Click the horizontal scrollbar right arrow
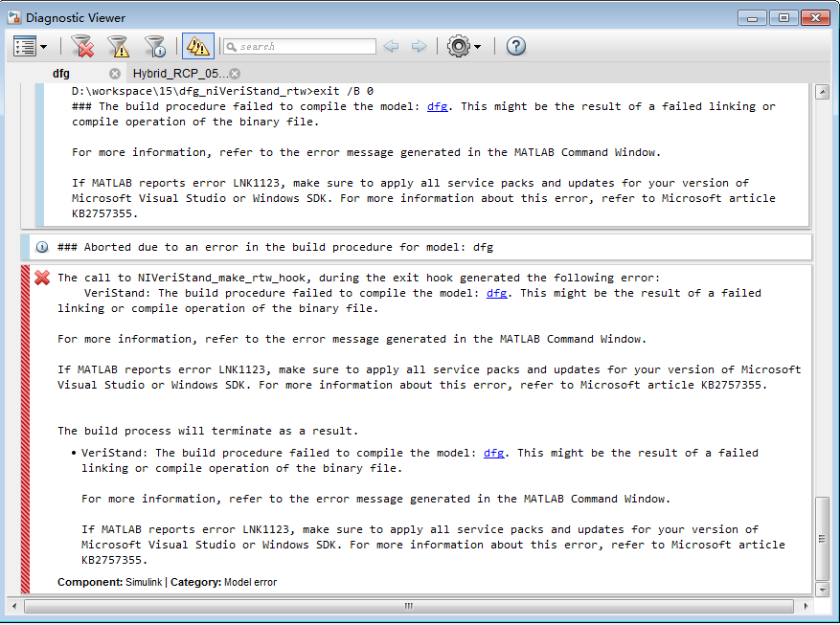Screen dimensions: 840x625 tap(806, 606)
